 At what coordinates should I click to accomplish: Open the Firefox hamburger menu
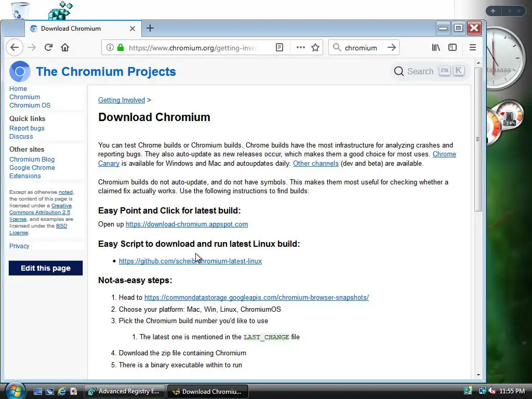(473, 47)
